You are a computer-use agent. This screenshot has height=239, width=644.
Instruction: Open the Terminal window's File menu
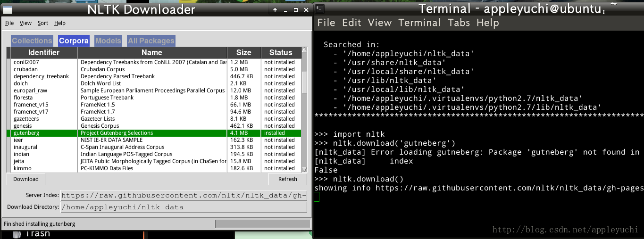tap(326, 23)
